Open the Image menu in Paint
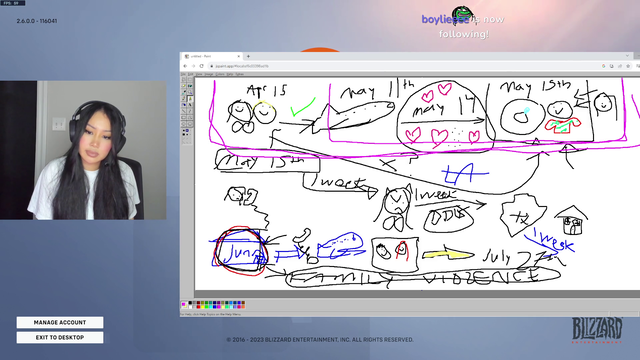Image resolution: width=640 pixels, height=360 pixels. coord(209,74)
